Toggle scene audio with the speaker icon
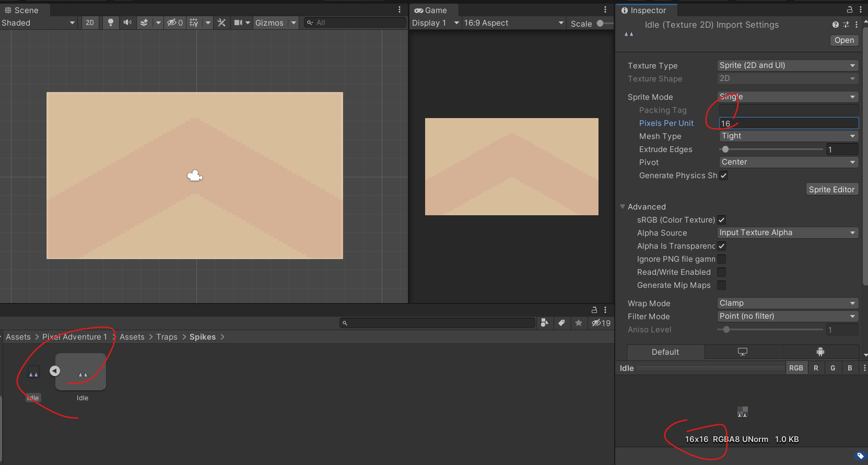 127,22
